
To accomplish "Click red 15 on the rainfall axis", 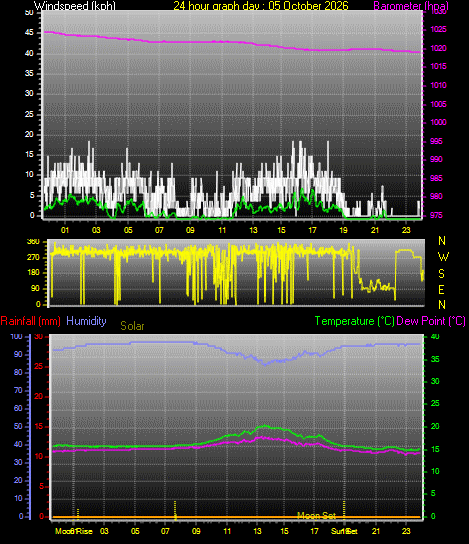I will click(x=39, y=427).
